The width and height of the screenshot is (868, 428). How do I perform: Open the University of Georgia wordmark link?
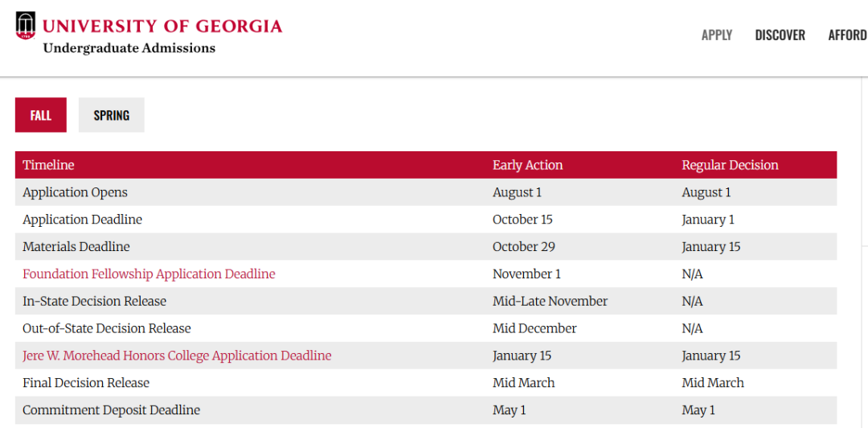[162, 26]
